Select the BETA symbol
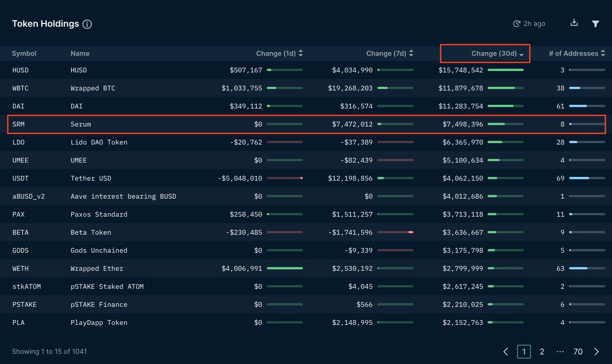Viewport: 612px width, 364px height. point(20,232)
